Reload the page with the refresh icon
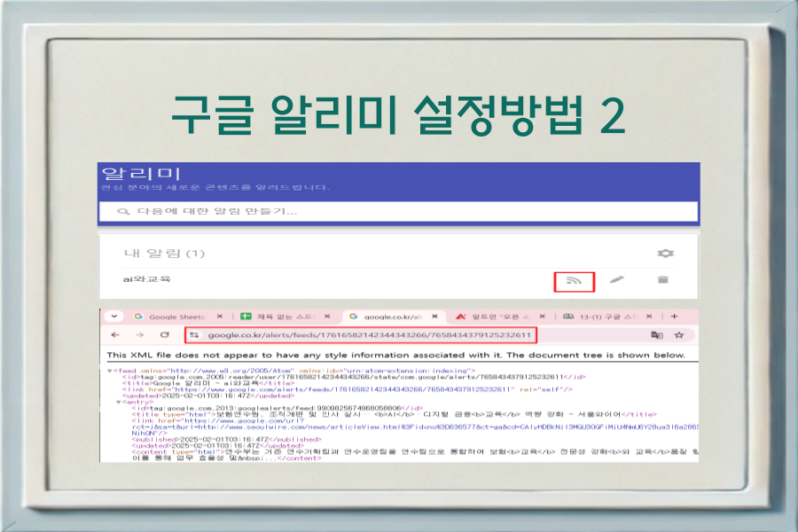The width and height of the screenshot is (798, 532). pos(164,335)
